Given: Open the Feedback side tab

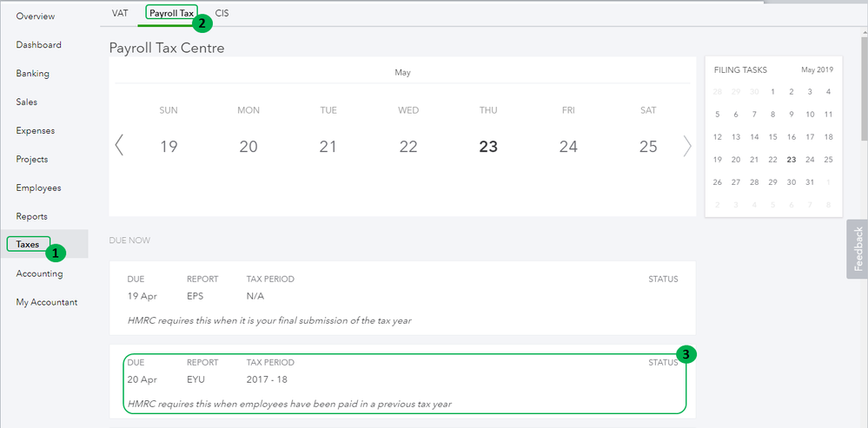Looking at the screenshot, I should tap(857, 249).
